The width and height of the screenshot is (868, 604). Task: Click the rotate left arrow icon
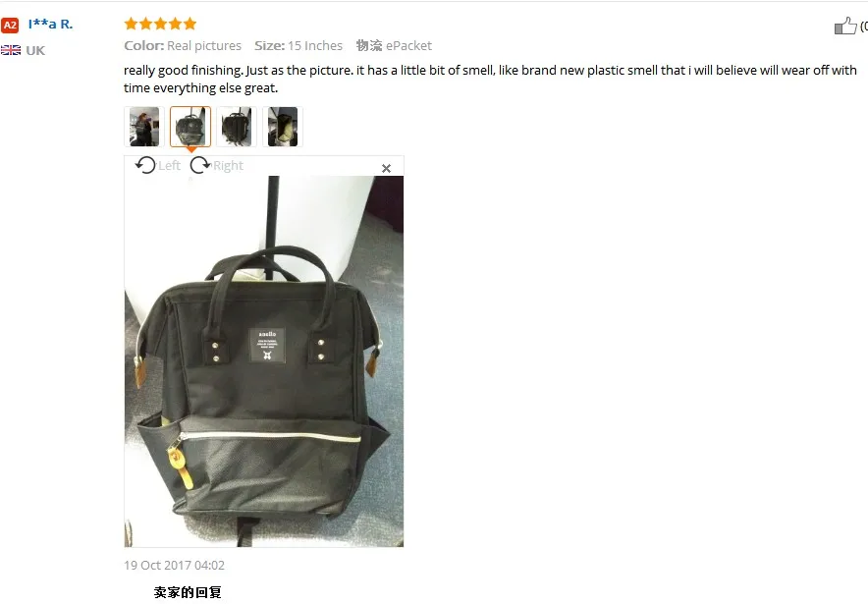[145, 165]
